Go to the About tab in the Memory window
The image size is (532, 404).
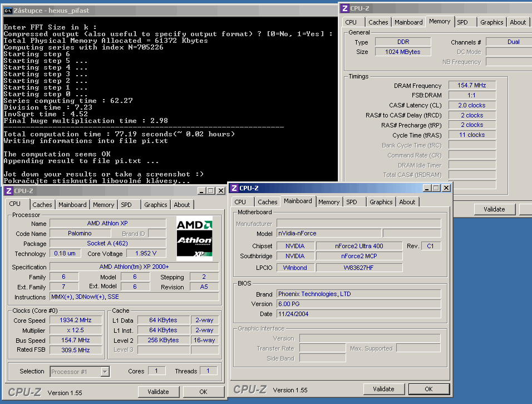(518, 22)
